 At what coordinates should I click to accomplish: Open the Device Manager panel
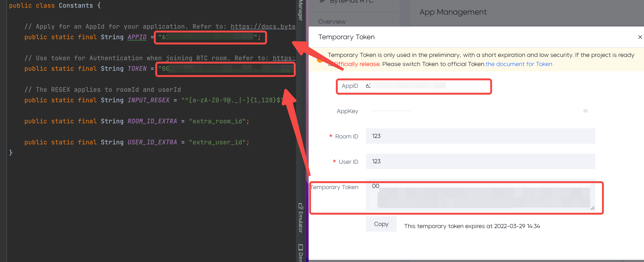300,11
